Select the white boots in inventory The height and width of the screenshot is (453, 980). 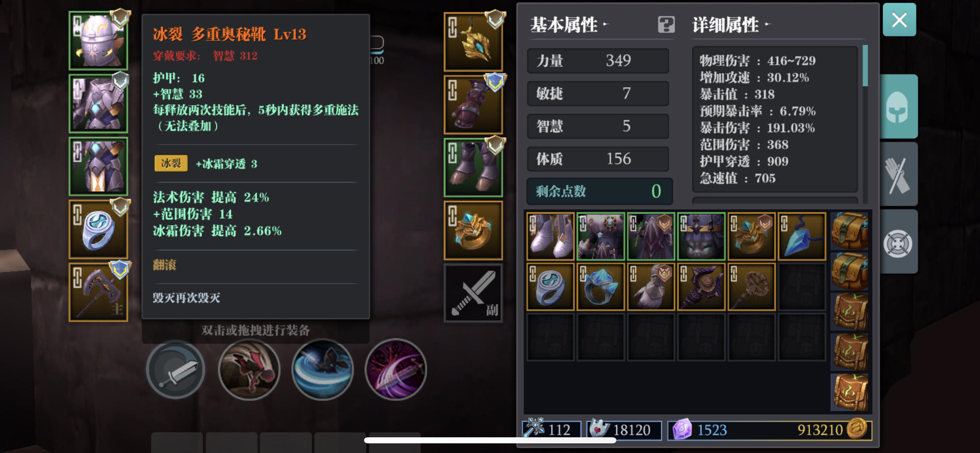(x=550, y=236)
